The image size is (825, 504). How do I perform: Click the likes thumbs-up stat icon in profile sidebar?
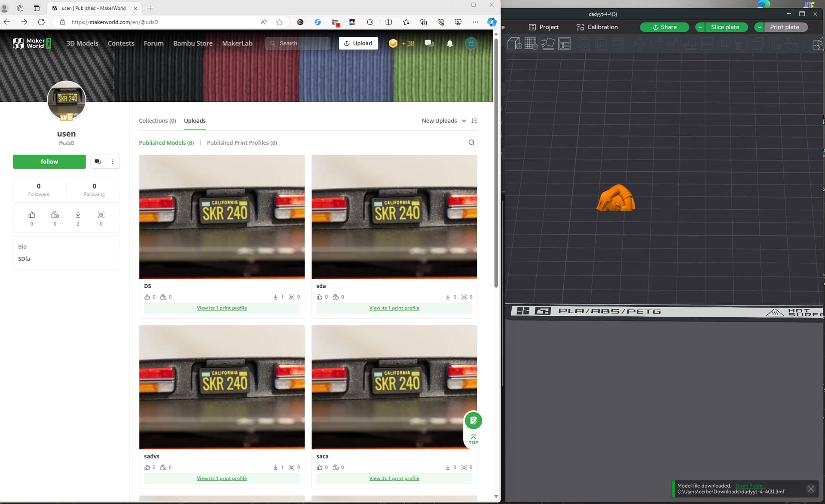pos(32,215)
